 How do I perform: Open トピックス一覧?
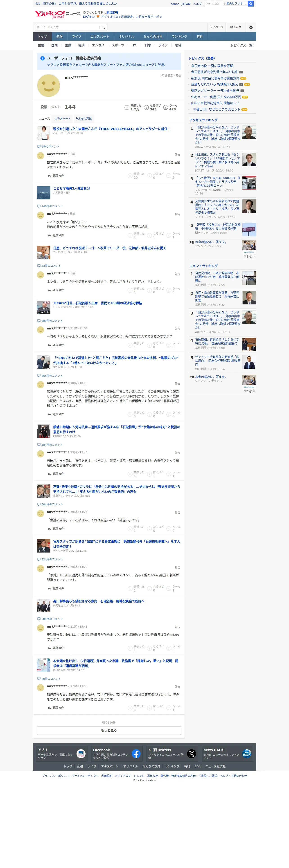click(241, 46)
